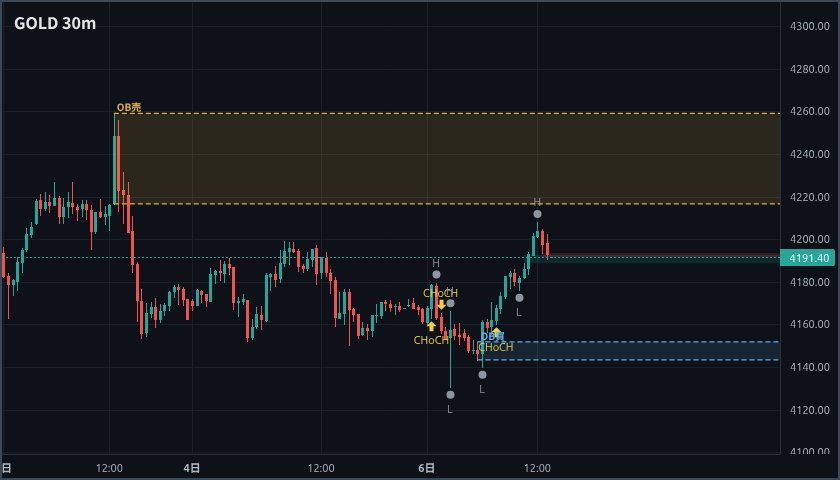Click the OB買 buy order block label
The height and width of the screenshot is (480, 840).
click(x=492, y=336)
